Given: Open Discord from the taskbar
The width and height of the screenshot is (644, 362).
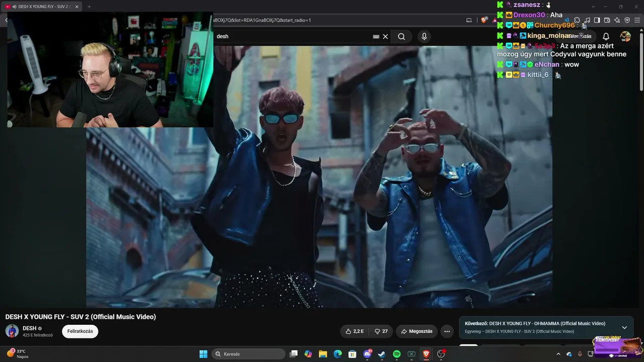Looking at the screenshot, I should pyautogui.click(x=367, y=354).
